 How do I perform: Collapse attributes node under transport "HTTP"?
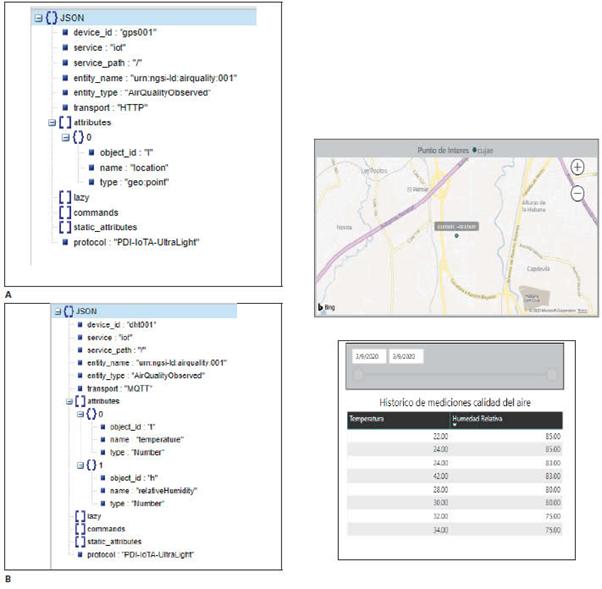tap(39, 120)
